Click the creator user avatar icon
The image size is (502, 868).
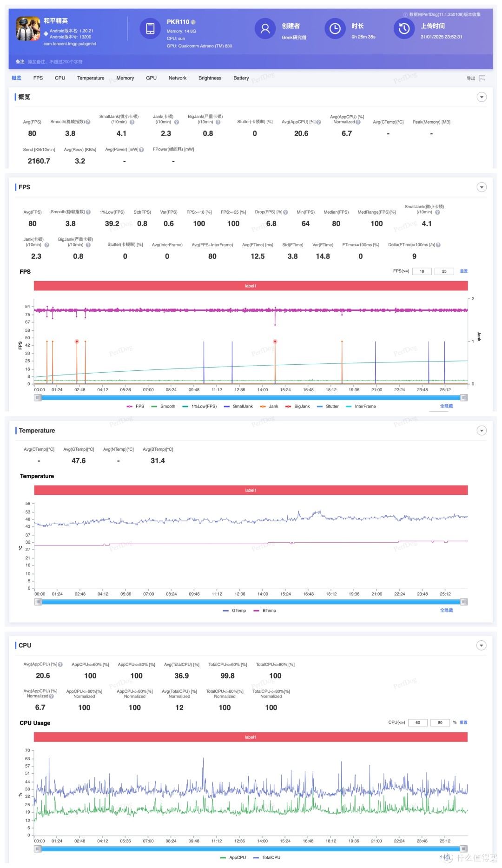[x=265, y=29]
